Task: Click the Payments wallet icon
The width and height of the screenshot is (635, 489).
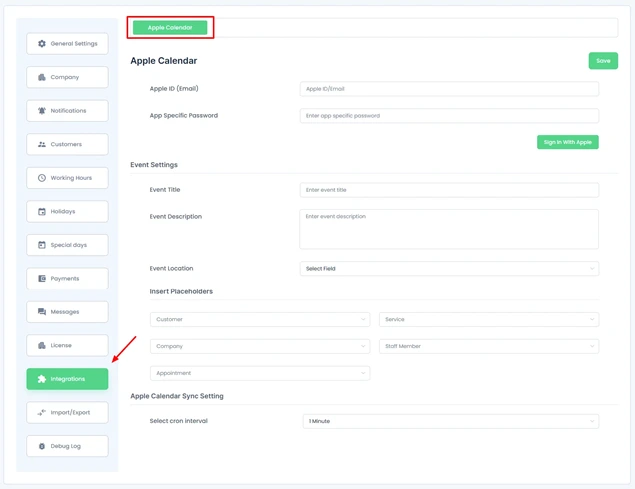Action: (42, 279)
